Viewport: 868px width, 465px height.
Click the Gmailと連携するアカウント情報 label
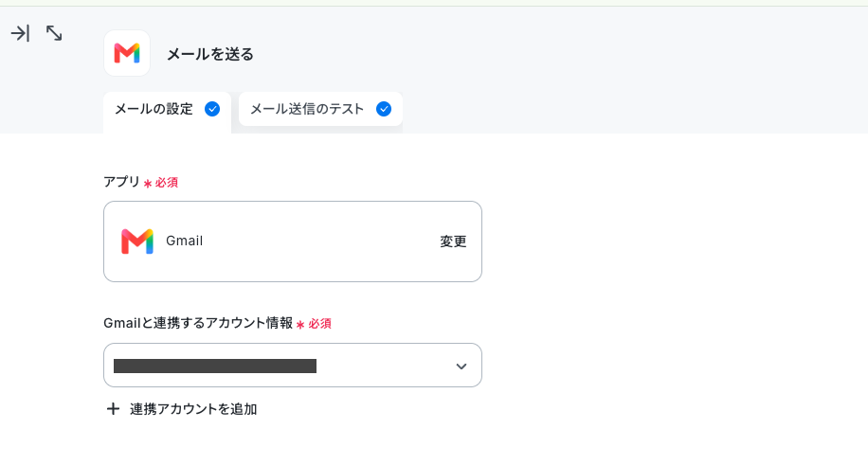point(198,323)
